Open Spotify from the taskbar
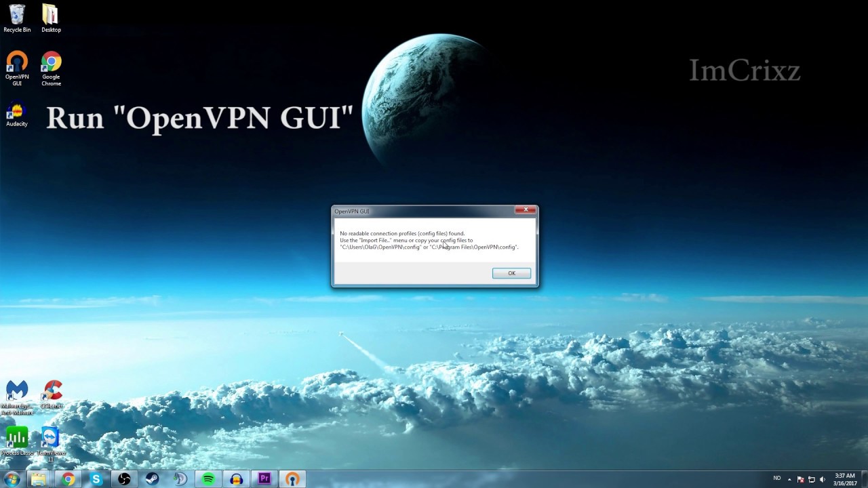The width and height of the screenshot is (868, 488). [208, 479]
